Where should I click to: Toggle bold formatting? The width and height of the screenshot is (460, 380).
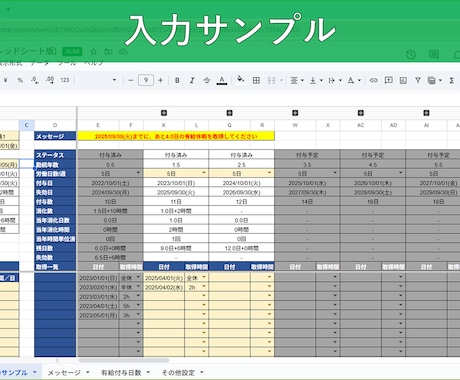pyautogui.click(x=177, y=80)
